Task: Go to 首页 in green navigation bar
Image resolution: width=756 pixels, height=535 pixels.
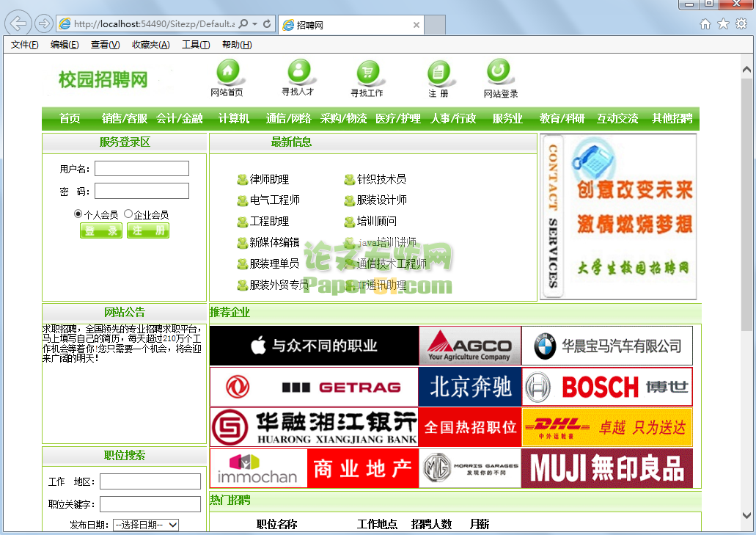Action: (70, 118)
